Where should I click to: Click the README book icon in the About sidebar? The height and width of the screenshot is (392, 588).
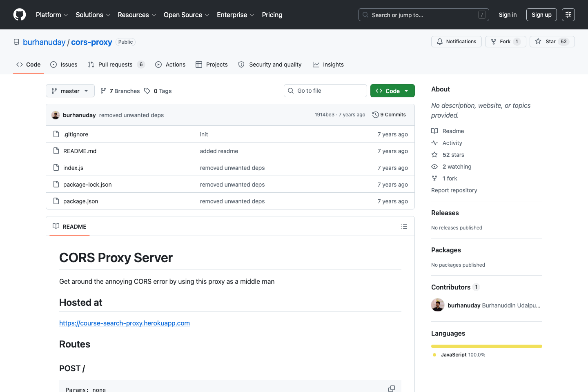(434, 131)
